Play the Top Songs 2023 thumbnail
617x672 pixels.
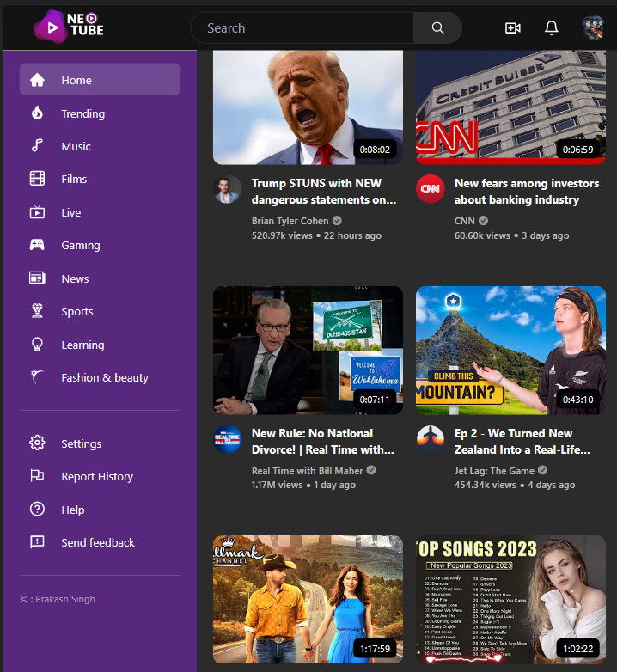(510, 600)
